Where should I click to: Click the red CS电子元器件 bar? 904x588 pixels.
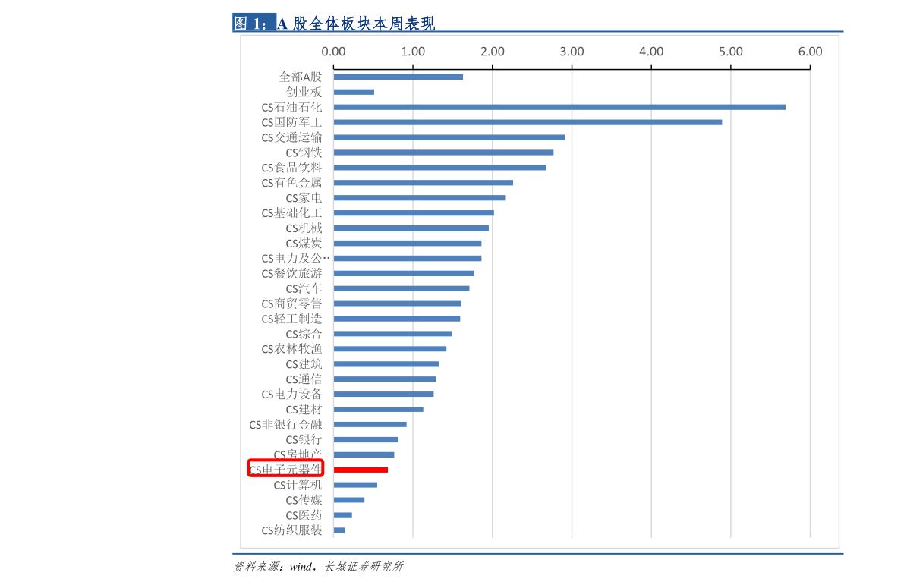[x=361, y=470]
